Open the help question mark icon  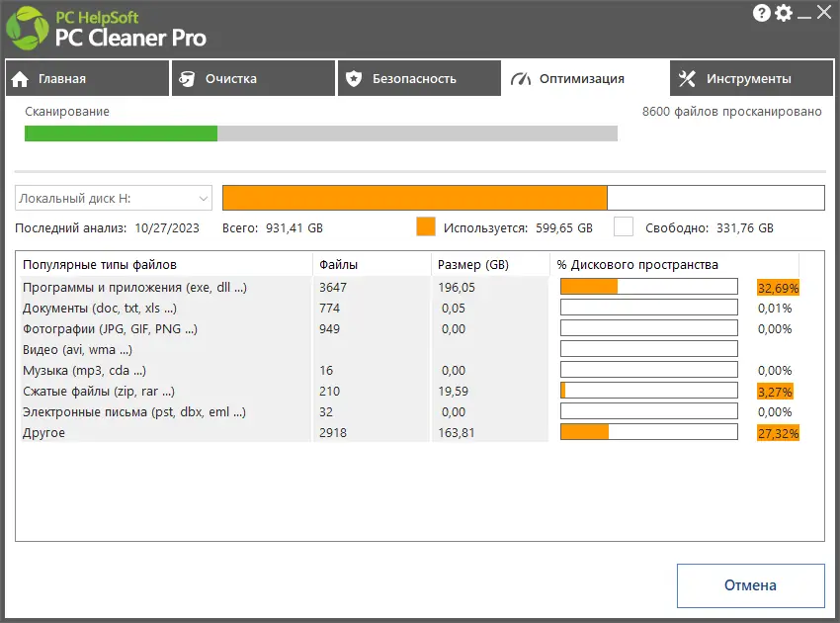point(761,12)
